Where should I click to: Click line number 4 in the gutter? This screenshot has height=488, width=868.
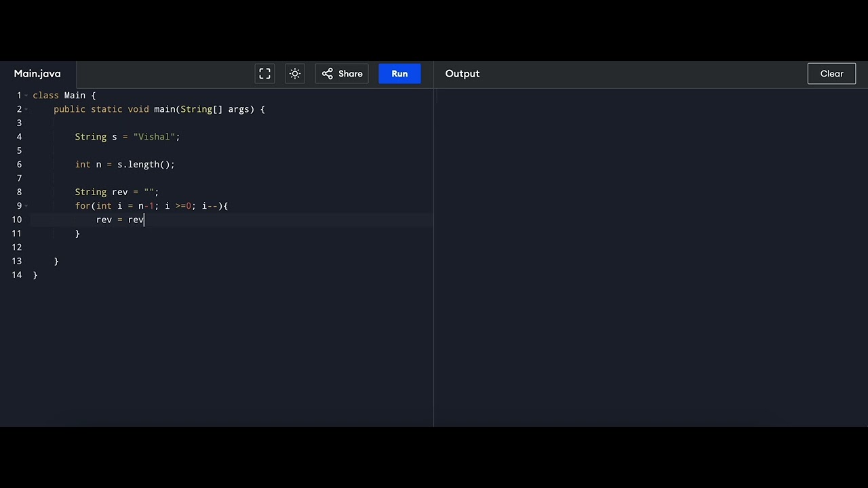coord(19,137)
